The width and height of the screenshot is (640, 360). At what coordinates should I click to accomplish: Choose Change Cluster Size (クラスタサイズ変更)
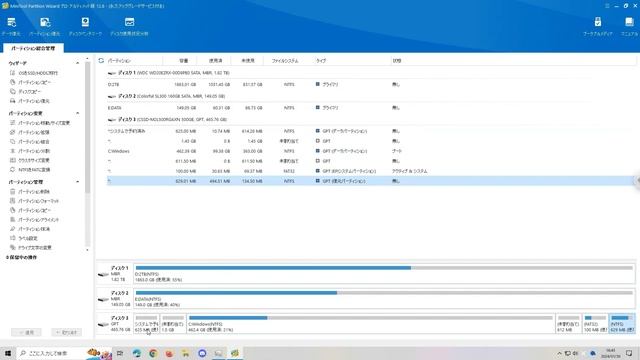click(34, 160)
